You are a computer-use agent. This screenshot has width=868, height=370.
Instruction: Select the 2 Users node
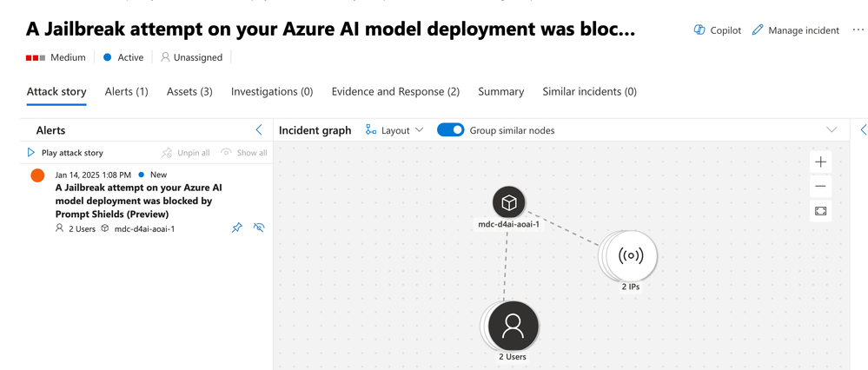(x=513, y=327)
